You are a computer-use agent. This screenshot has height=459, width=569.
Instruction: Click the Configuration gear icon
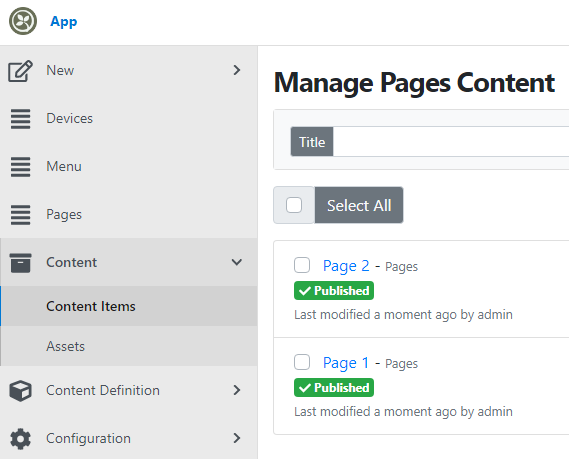(x=20, y=439)
